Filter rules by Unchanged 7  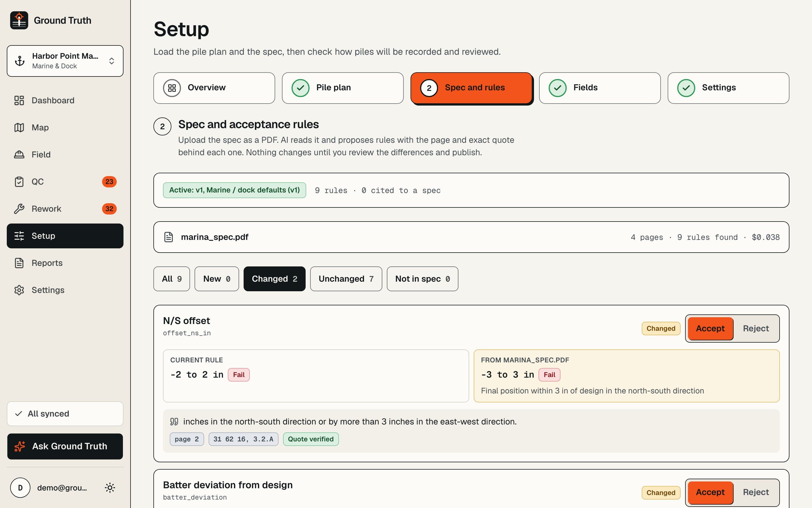click(346, 279)
